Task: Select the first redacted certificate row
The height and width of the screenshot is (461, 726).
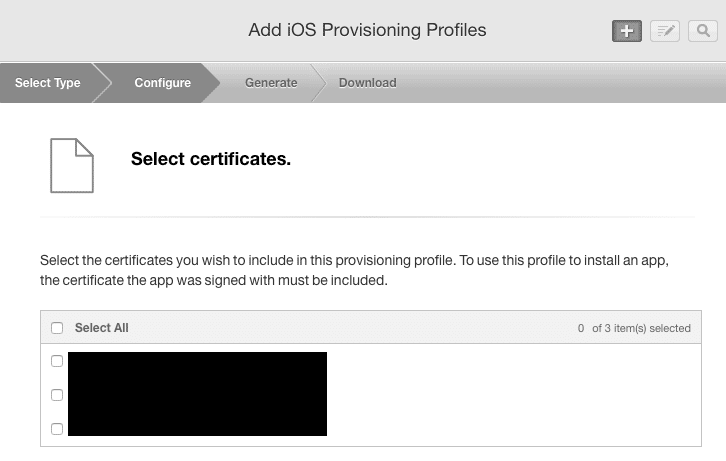Action: (197, 362)
